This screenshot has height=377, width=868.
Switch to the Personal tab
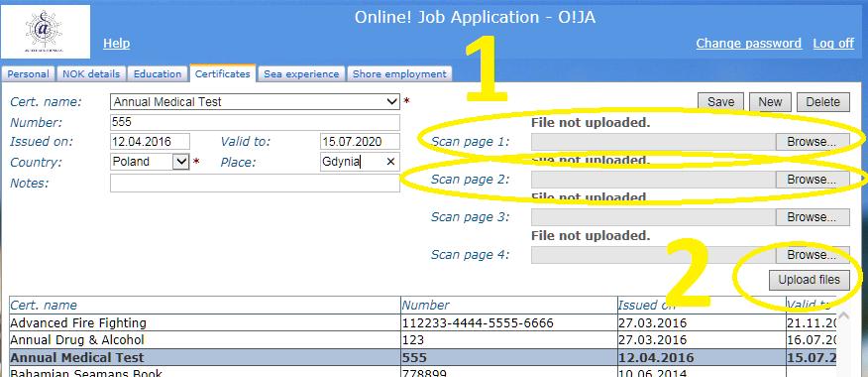pyautogui.click(x=28, y=73)
